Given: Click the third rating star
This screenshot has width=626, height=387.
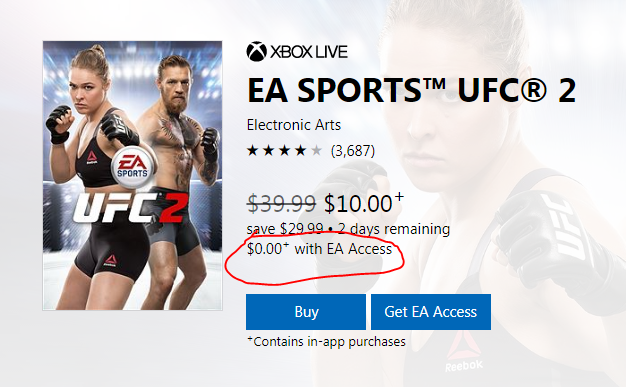Looking at the screenshot, I should click(284, 151).
